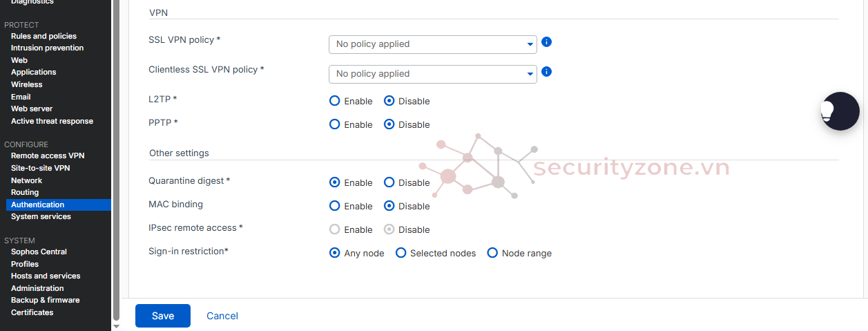Choose Node range for sign-in restriction

(x=492, y=253)
